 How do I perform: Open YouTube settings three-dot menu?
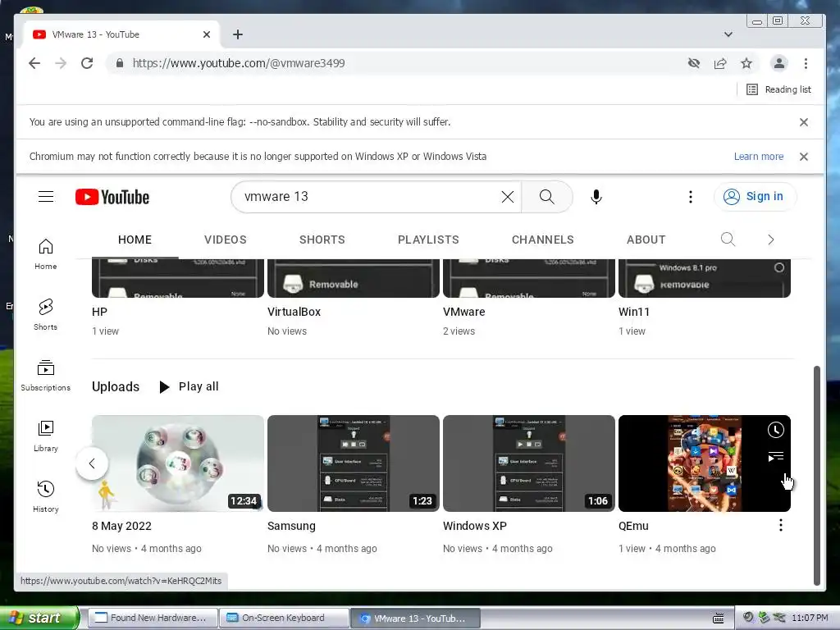click(691, 197)
